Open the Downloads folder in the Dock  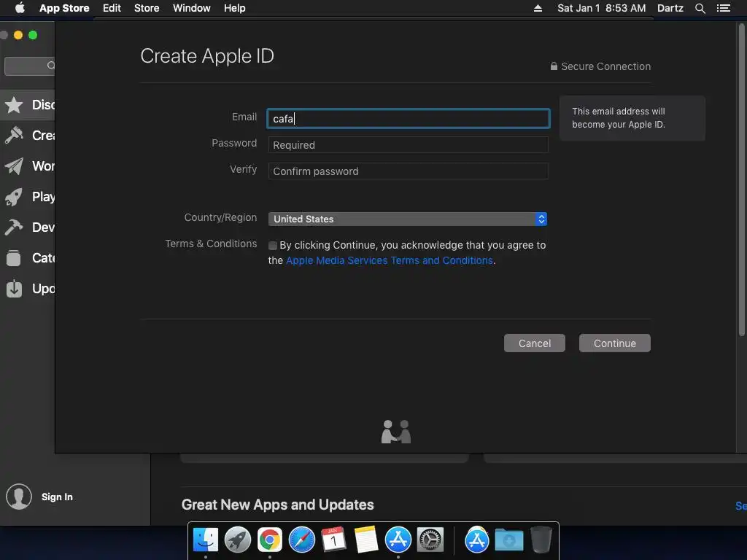pos(508,540)
